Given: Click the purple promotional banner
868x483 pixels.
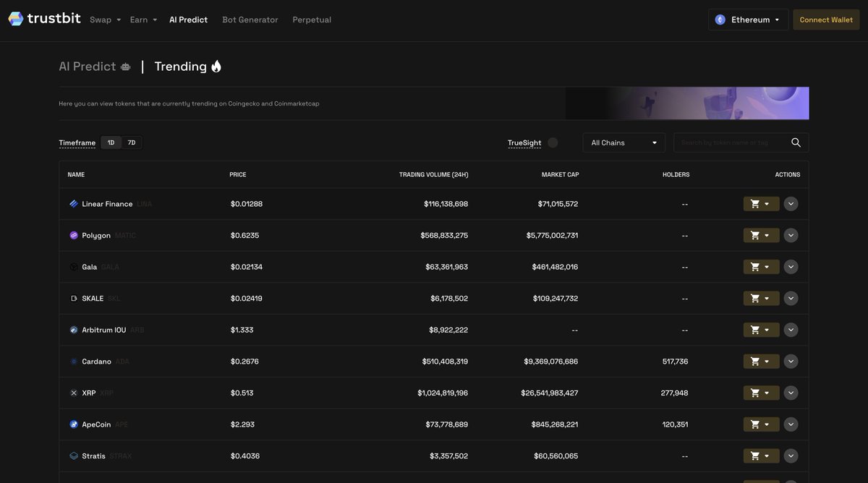Looking at the screenshot, I should pyautogui.click(x=687, y=103).
